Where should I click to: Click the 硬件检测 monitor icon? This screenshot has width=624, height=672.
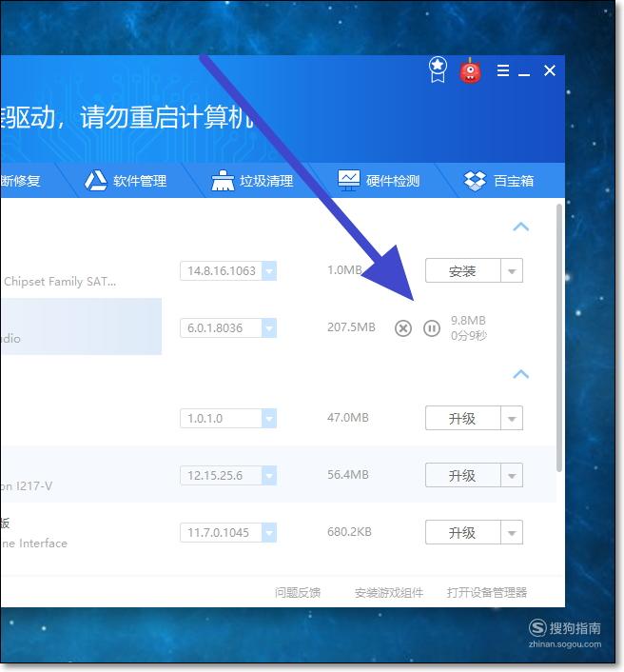[348, 181]
